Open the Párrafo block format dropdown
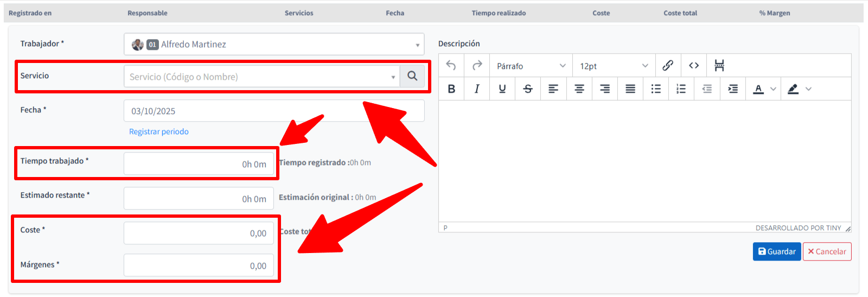The height and width of the screenshot is (297, 868). click(x=531, y=66)
